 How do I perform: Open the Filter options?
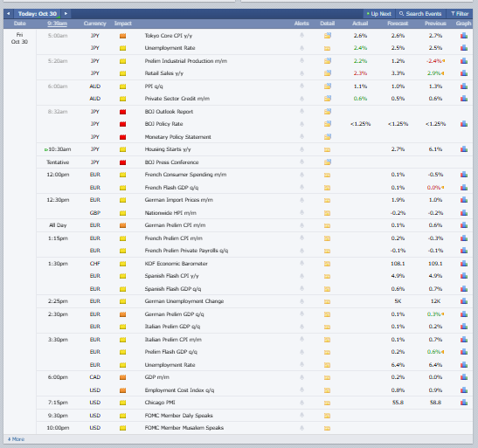tap(460, 14)
